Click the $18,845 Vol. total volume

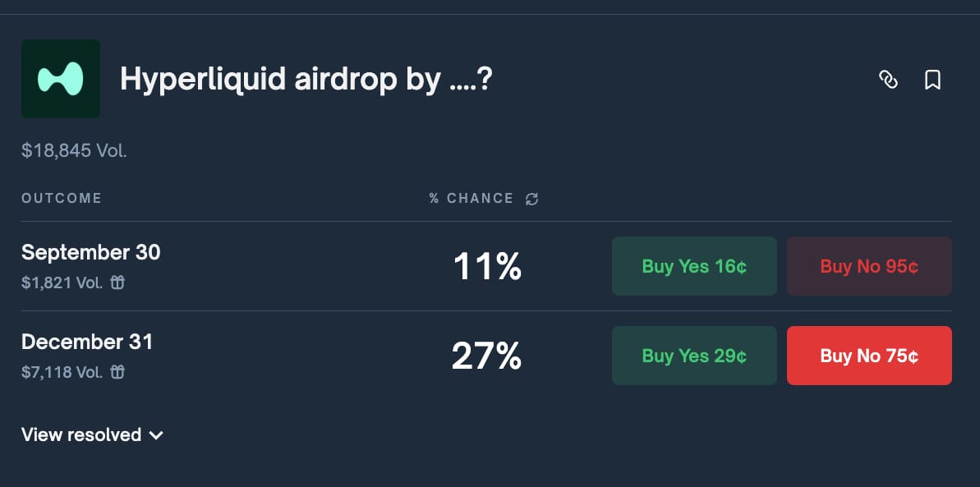click(74, 150)
